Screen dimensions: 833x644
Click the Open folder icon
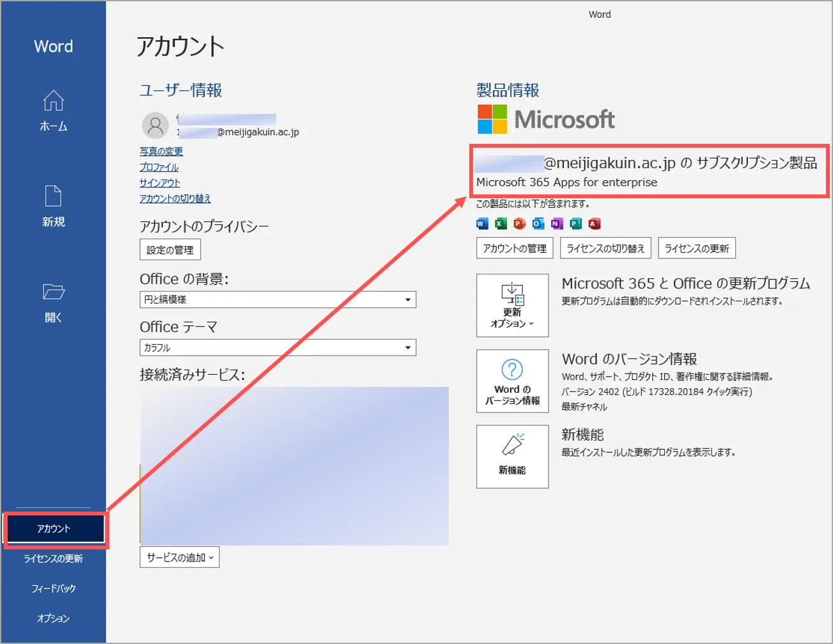coord(54,292)
